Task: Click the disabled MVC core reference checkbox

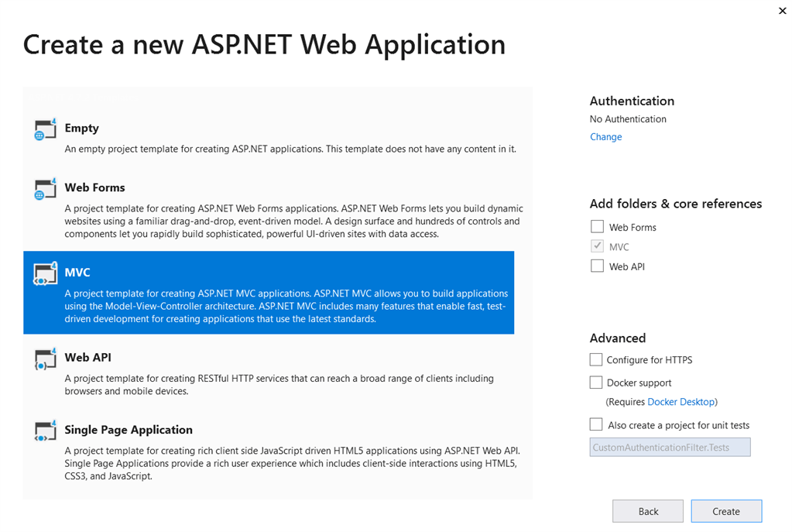Action: tap(597, 245)
